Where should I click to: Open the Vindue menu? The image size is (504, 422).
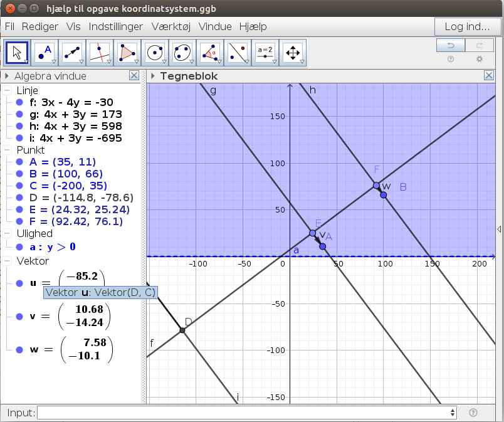[x=215, y=26]
